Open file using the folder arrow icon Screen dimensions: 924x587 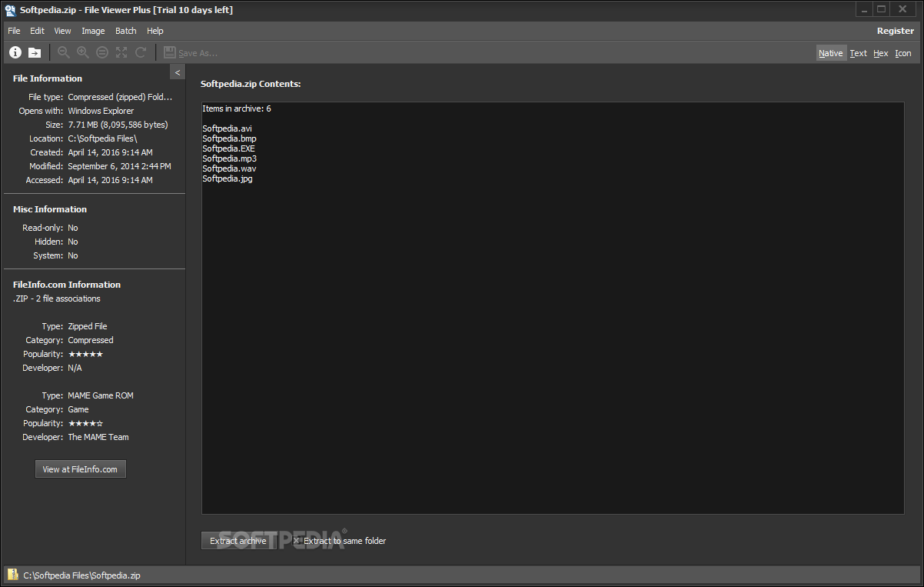coord(35,52)
